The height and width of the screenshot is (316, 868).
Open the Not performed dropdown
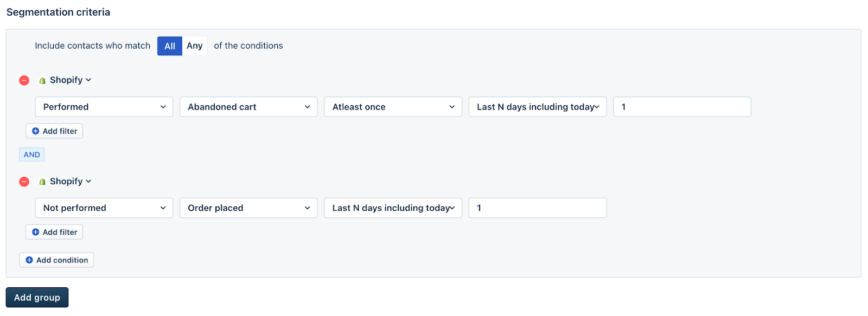(104, 208)
